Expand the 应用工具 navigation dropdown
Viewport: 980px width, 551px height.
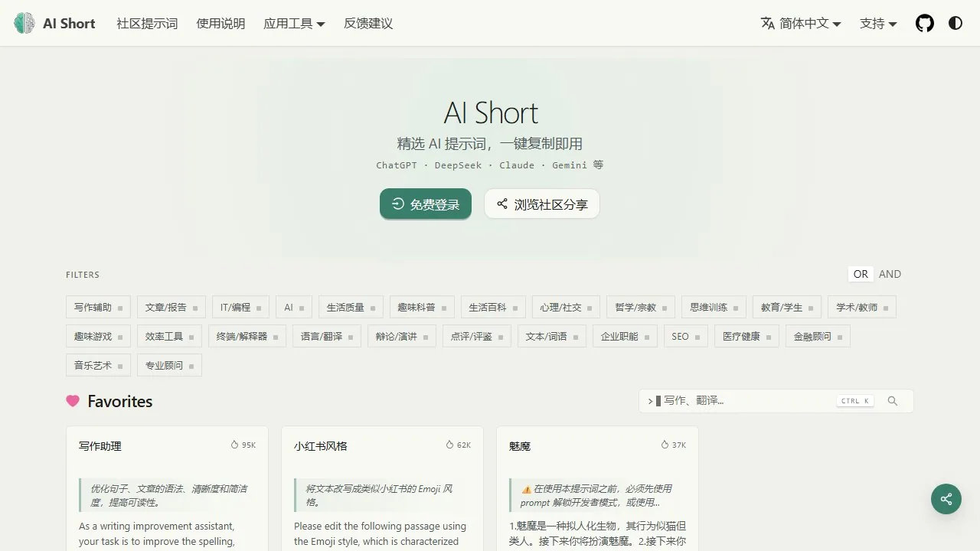click(x=294, y=23)
